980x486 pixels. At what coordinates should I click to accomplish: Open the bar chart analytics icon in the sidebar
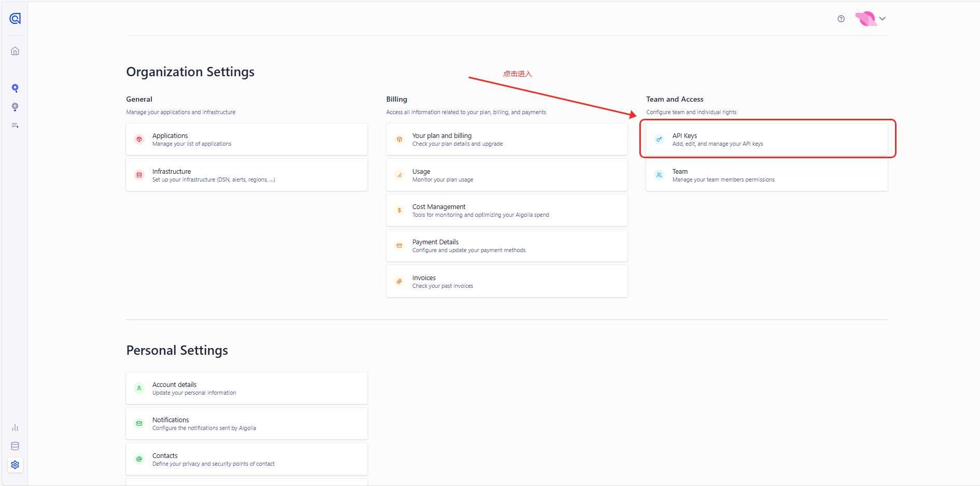[x=15, y=427]
